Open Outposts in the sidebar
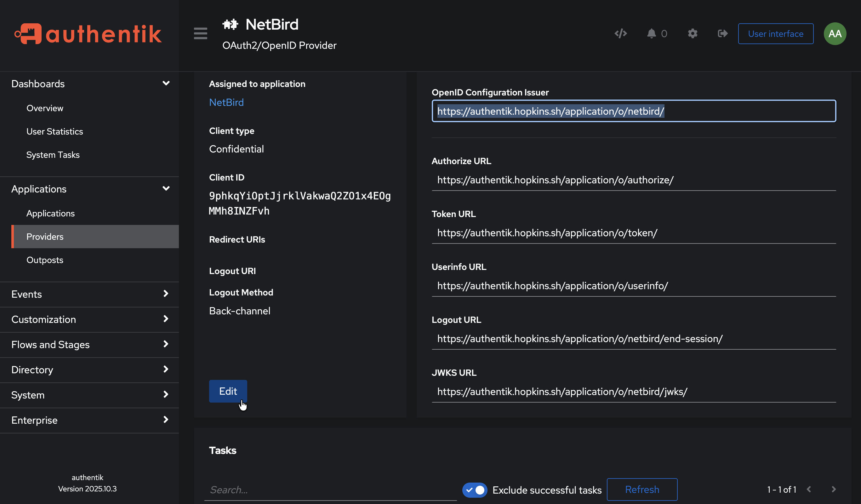The width and height of the screenshot is (861, 504). click(x=45, y=260)
